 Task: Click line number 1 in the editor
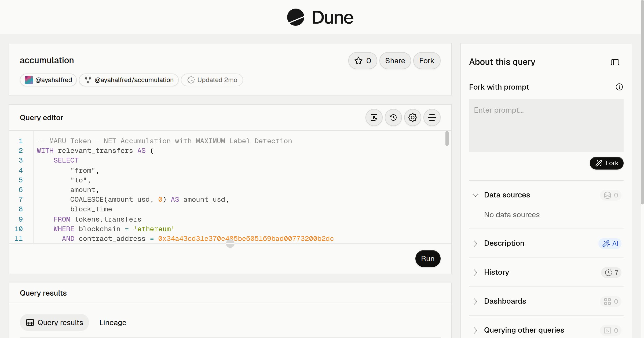point(21,141)
